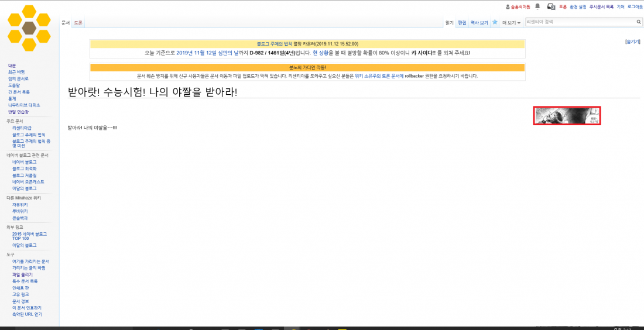Go to 최근 바뀜 in the sidebar
Image resolution: width=644 pixels, height=330 pixels.
click(x=15, y=72)
